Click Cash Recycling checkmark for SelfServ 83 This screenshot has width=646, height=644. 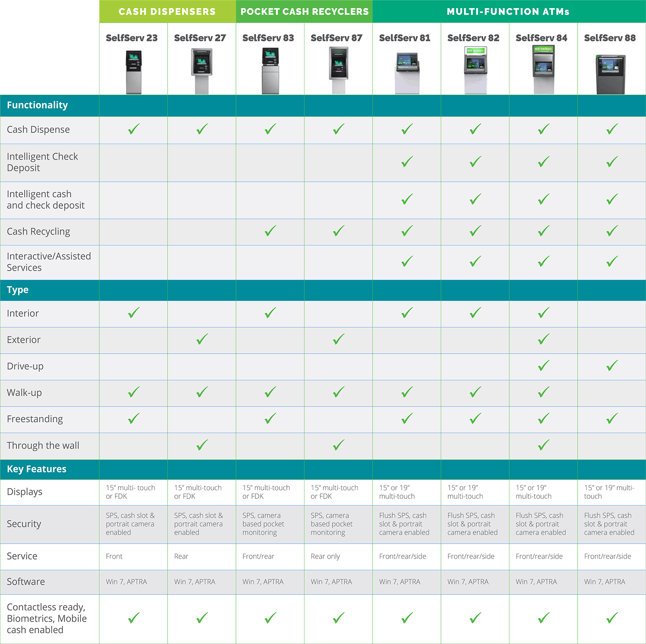point(270,231)
